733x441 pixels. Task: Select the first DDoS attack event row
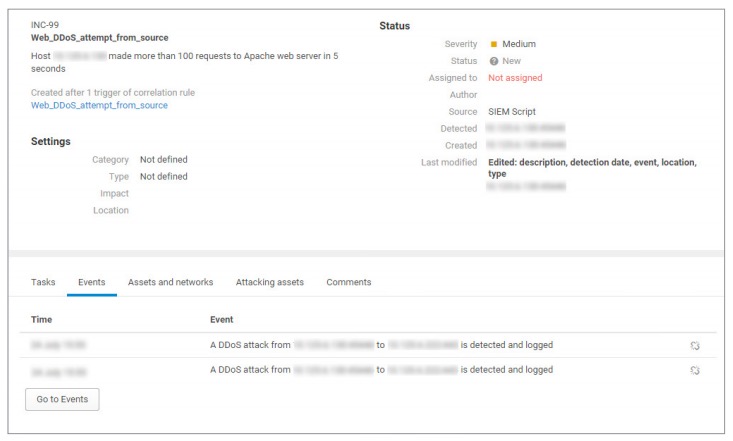(x=381, y=345)
